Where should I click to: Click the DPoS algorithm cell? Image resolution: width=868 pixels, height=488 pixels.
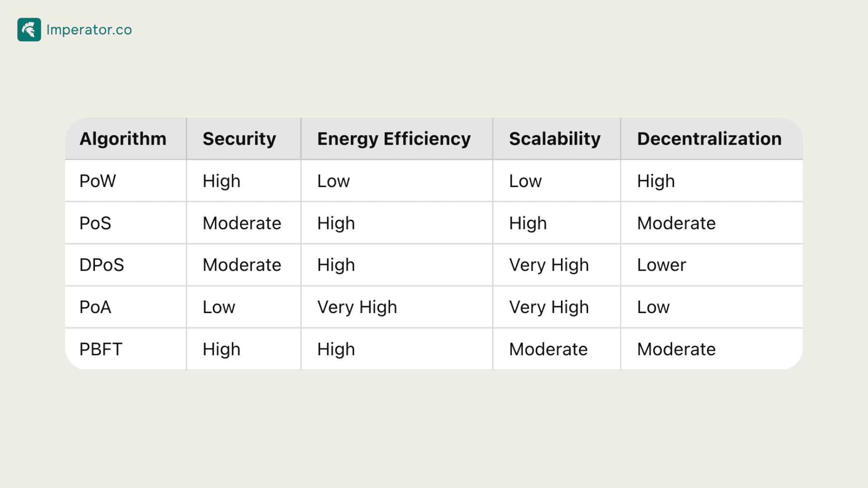126,265
